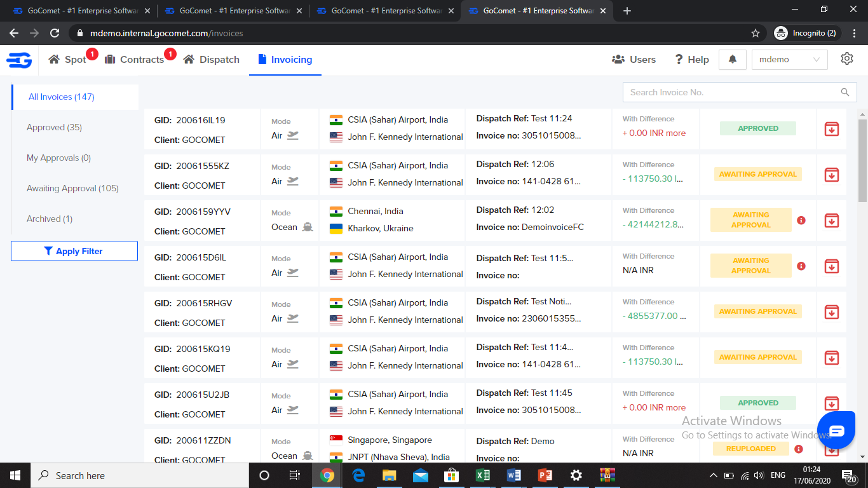Show My Approvals (0)

tap(58, 158)
